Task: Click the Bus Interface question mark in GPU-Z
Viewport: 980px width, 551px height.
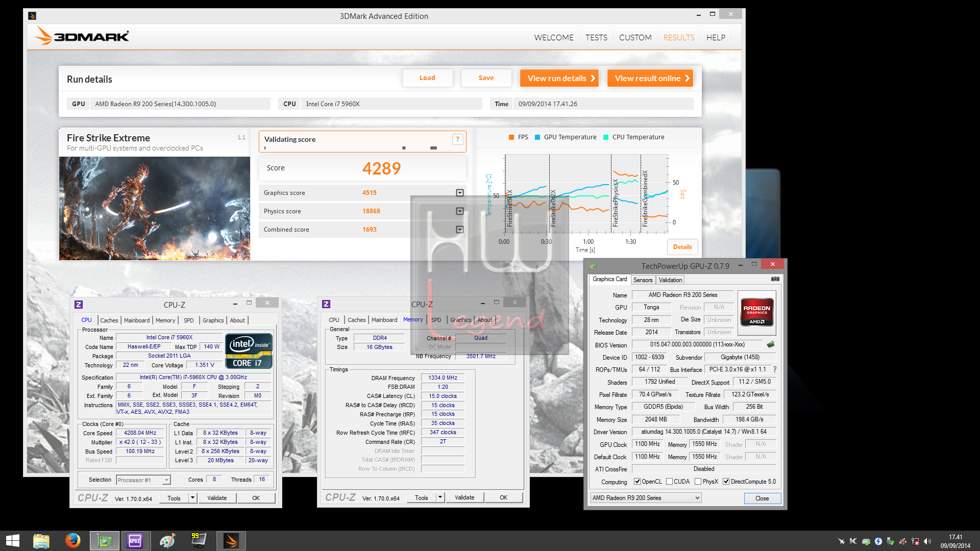Action: pos(775,369)
